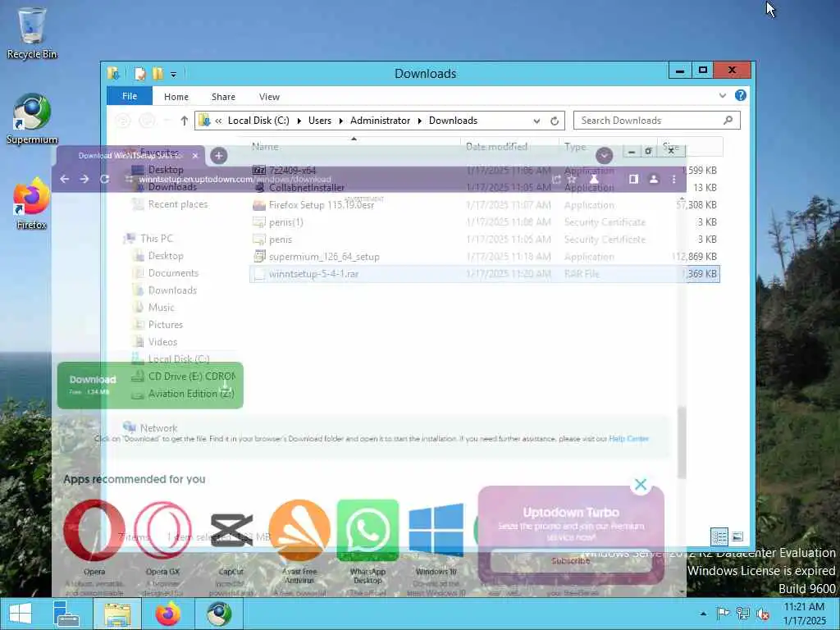Go up one folder level in Explorer

(x=185, y=121)
